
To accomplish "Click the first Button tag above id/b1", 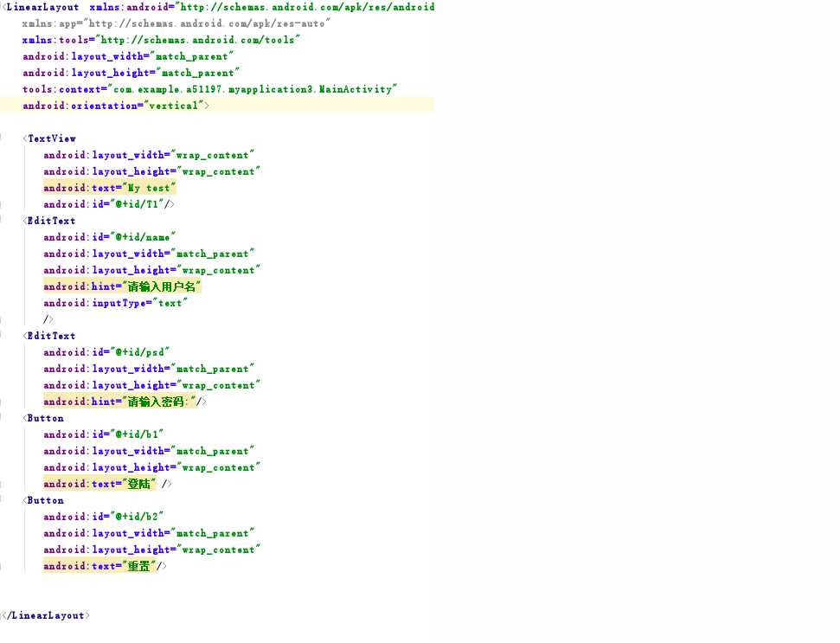I will (x=46, y=419).
